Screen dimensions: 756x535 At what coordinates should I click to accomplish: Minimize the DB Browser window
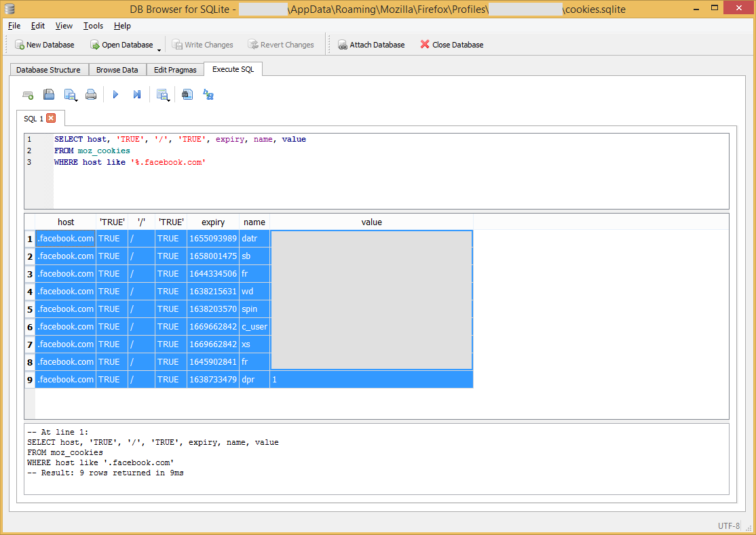pyautogui.click(x=696, y=8)
